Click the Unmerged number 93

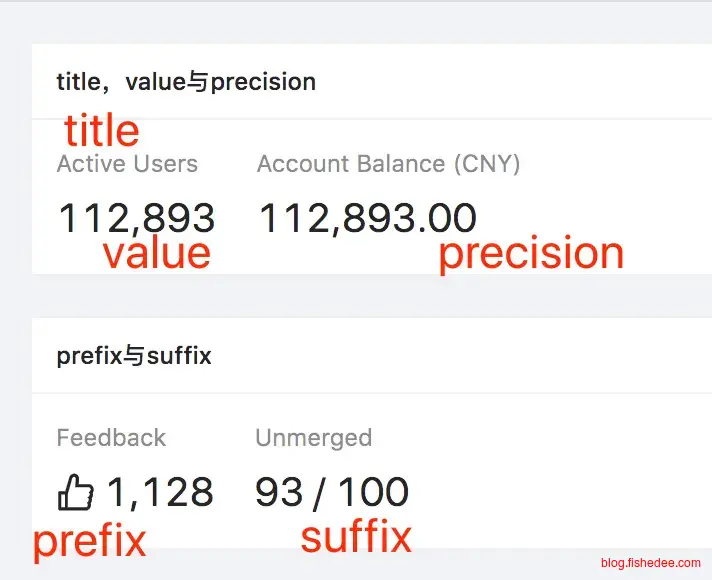point(279,492)
